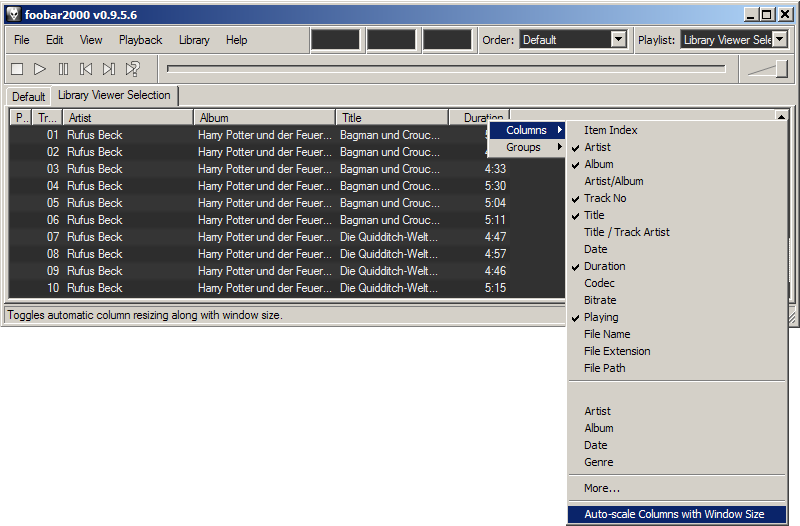This screenshot has height=526, width=800.
Task: Click the Stop playback button
Action: coord(17,69)
